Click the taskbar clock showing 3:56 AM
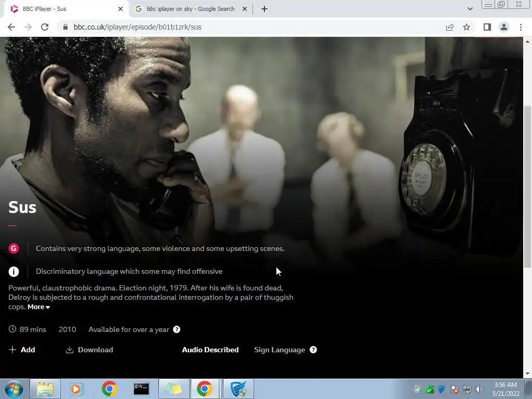The image size is (532, 399). [506, 389]
